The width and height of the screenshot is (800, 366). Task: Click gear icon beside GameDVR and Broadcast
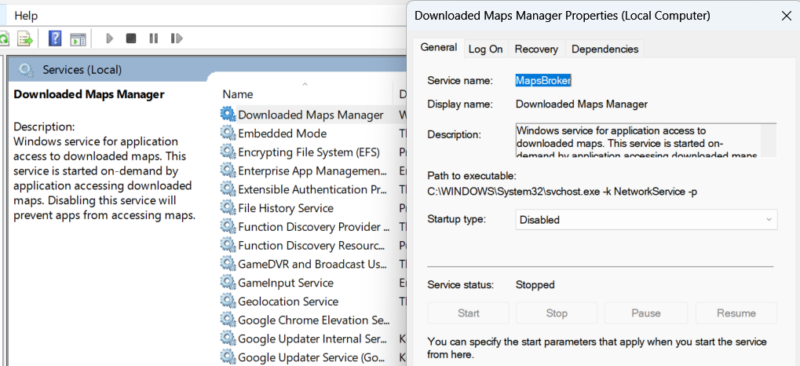click(x=228, y=264)
